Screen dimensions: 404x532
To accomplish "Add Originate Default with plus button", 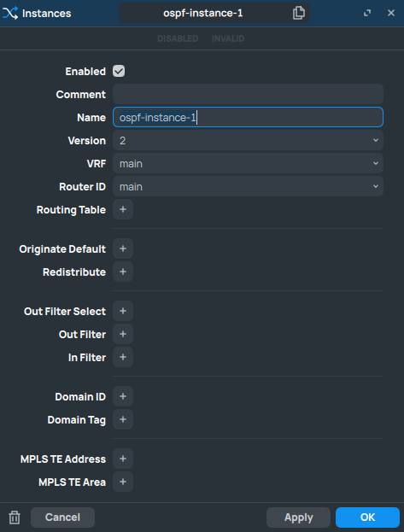I will point(123,248).
